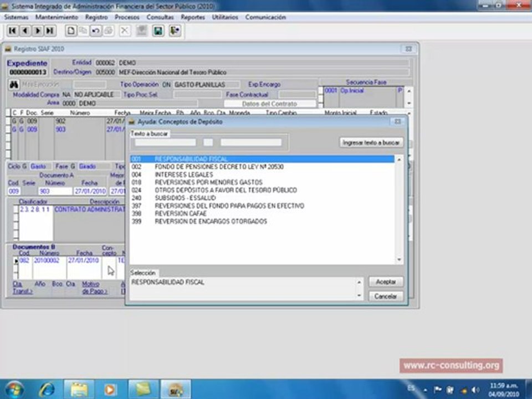Viewport: 532px width, 399px height.
Task: Create new record toolbar icon
Action: (x=70, y=31)
